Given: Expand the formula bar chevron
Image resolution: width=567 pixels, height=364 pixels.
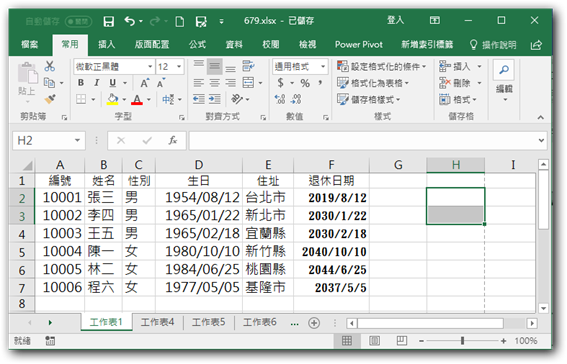Looking at the screenshot, I should click(x=541, y=140).
